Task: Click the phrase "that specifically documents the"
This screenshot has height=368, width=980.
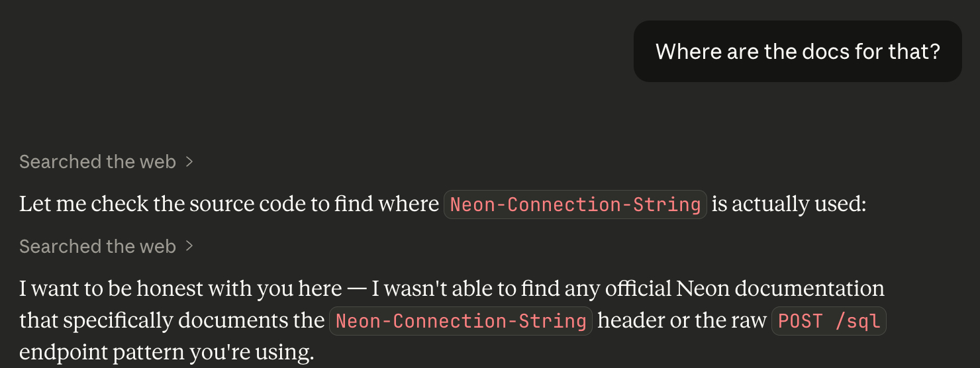Action: pyautogui.click(x=171, y=321)
